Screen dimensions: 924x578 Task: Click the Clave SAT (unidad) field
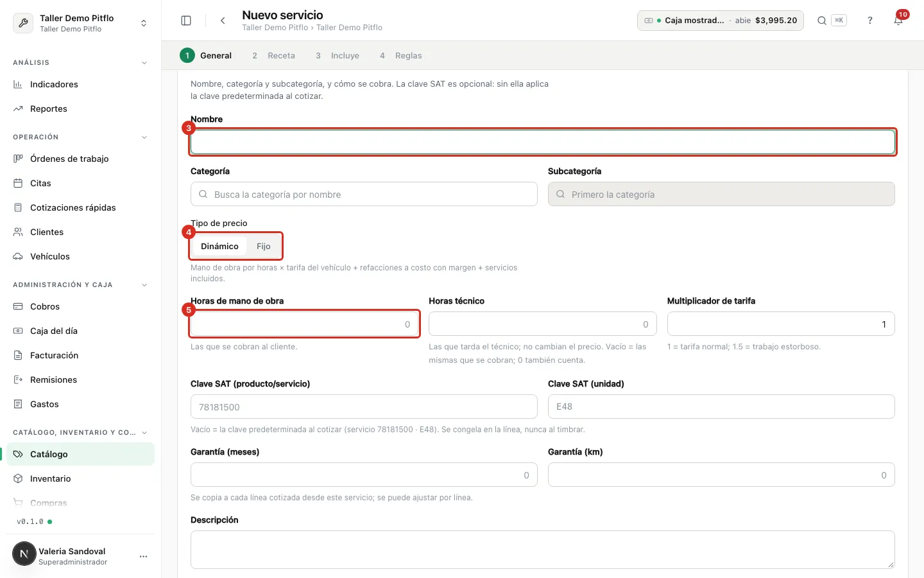721,407
